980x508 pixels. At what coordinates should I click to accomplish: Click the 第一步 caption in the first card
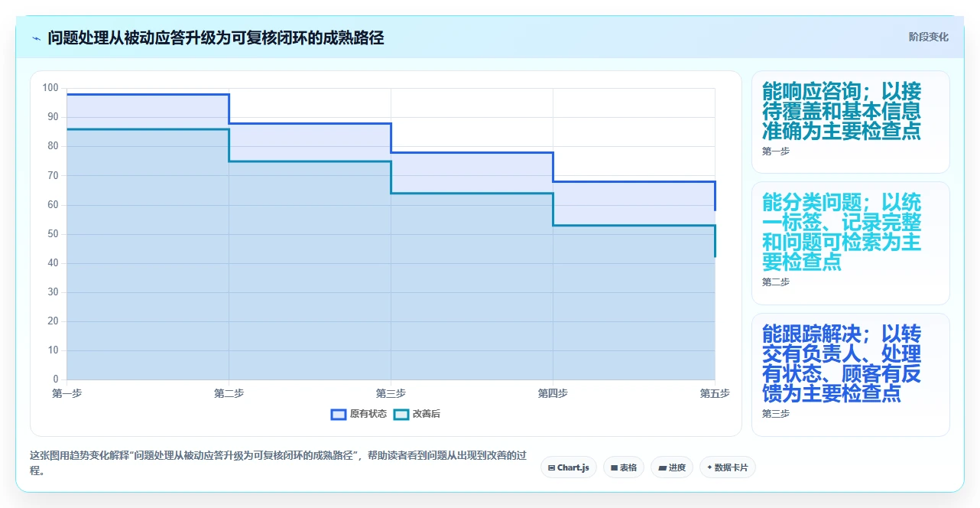tap(776, 151)
